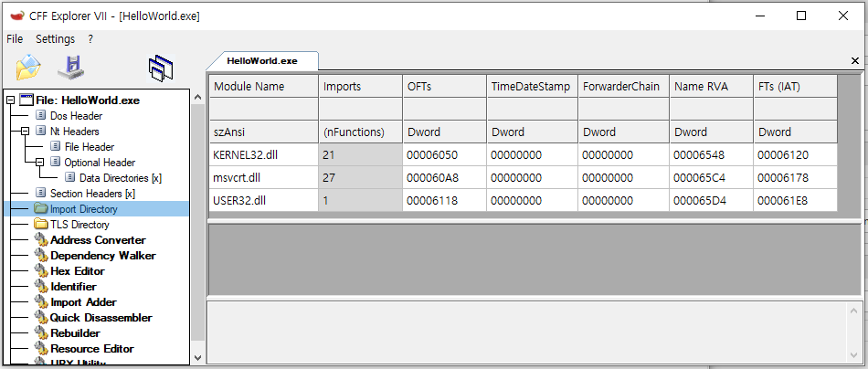The height and width of the screenshot is (369, 868).
Task: Click the Dos Header page icon
Action: [x=41, y=116]
